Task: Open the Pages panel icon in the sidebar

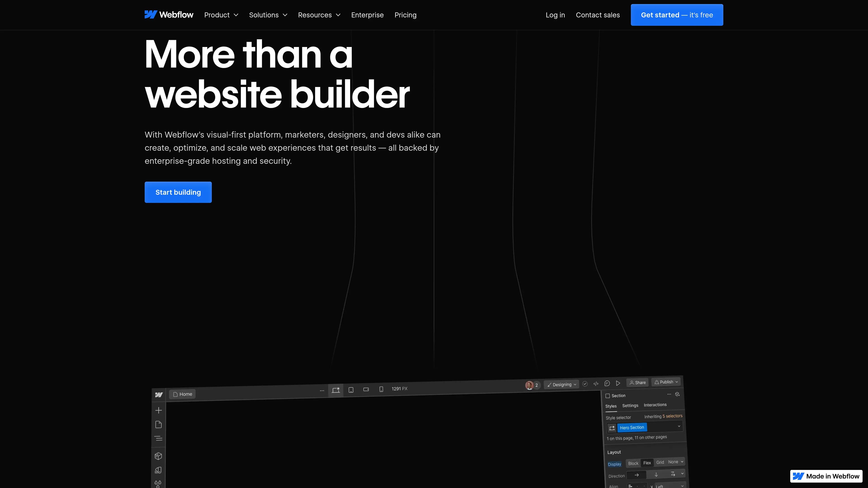Action: click(158, 425)
